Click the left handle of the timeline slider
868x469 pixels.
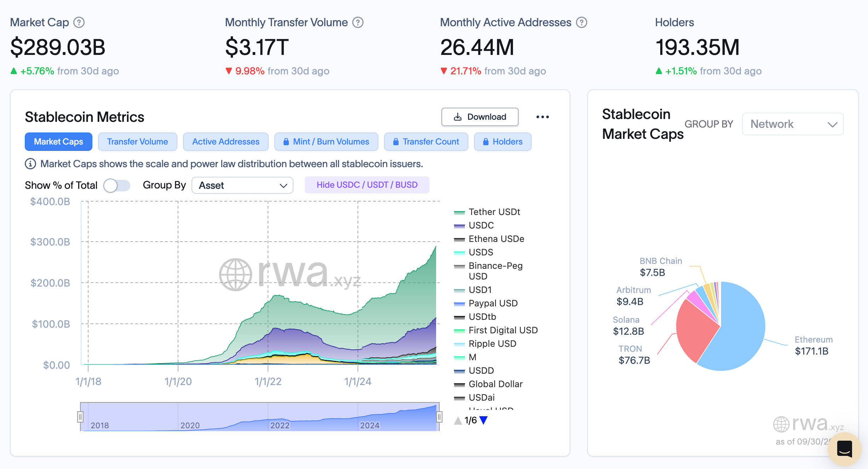pos(80,417)
